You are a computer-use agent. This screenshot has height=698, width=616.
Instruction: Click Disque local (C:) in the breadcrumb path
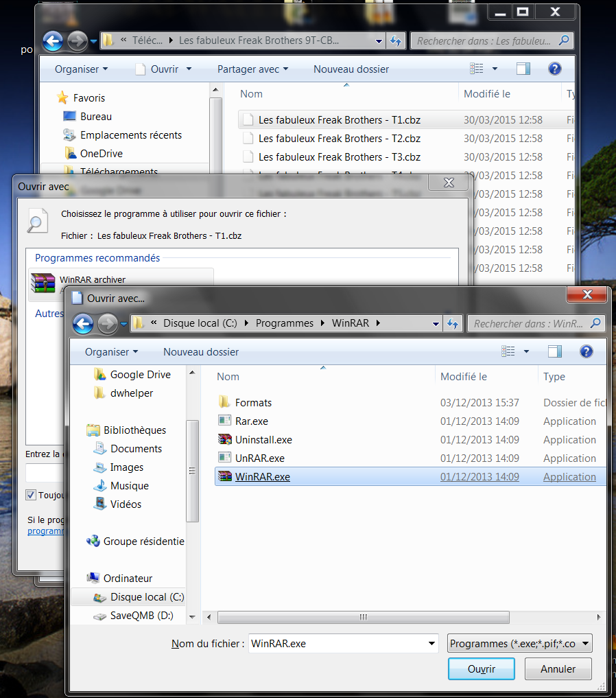click(x=200, y=323)
